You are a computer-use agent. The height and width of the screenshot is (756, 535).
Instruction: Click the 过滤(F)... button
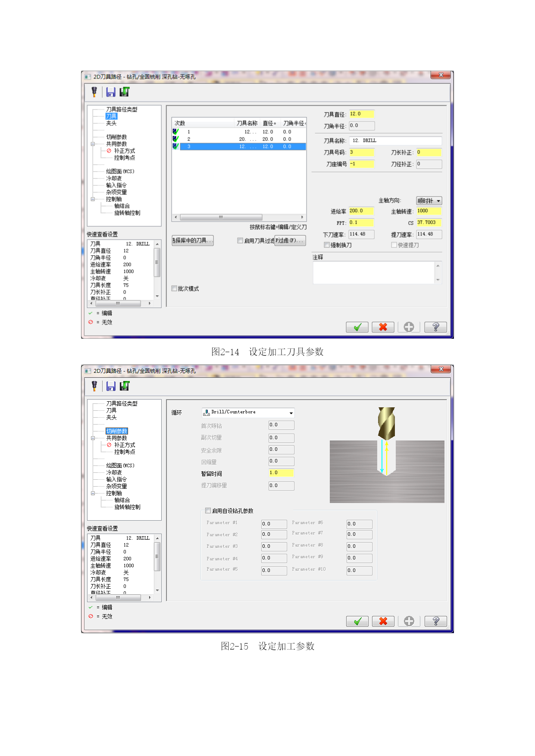point(290,241)
